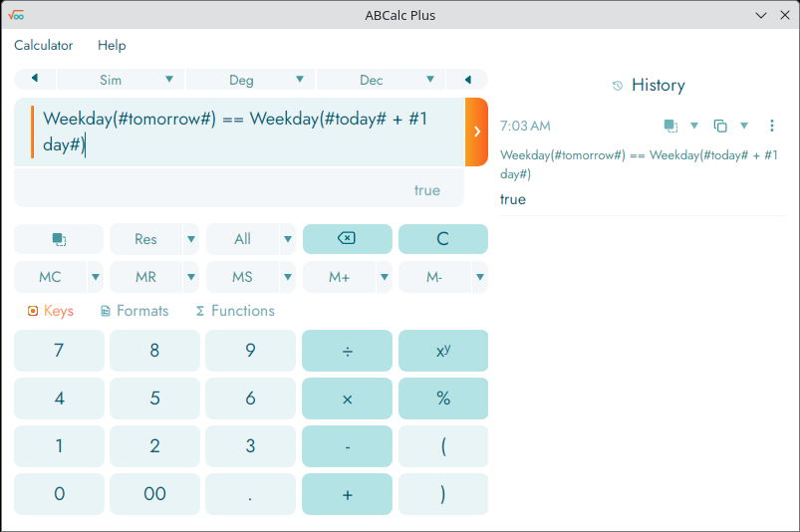Switch to the Functions tab
The image size is (800, 532).
pos(234,311)
